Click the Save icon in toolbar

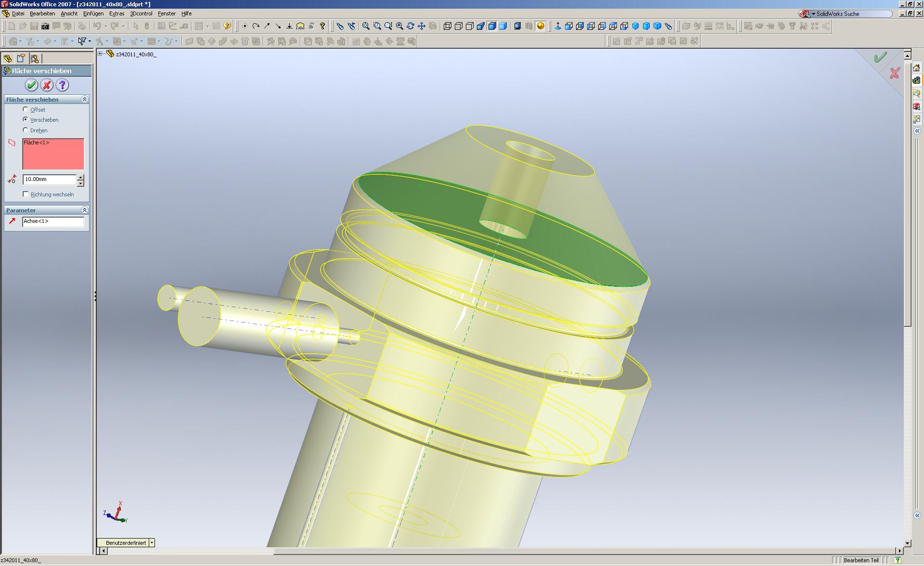[x=34, y=26]
